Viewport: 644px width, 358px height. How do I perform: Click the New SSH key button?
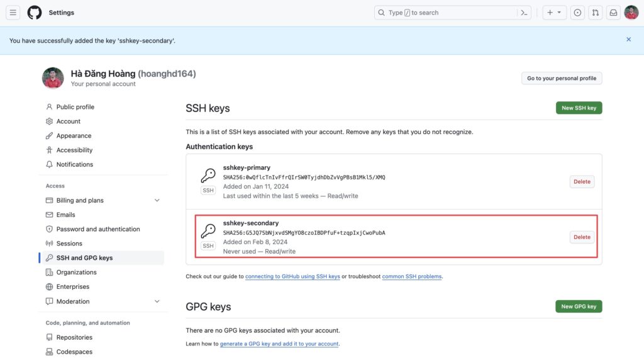point(579,108)
